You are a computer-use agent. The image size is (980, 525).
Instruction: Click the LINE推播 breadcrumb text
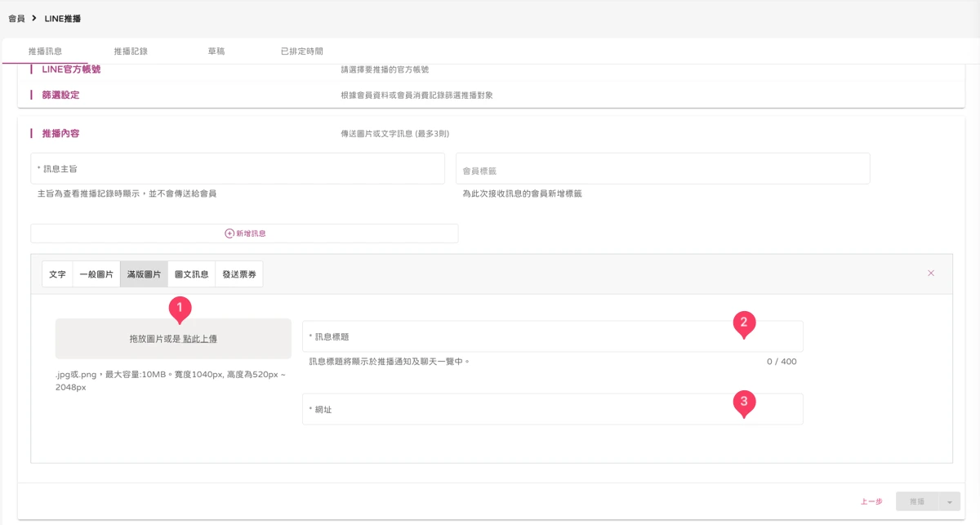(63, 18)
